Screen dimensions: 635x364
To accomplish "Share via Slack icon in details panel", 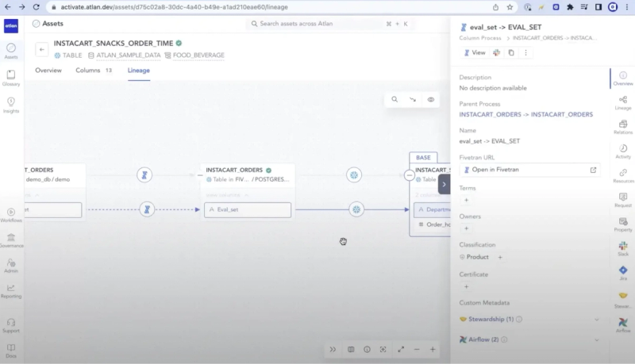I will [x=497, y=52].
